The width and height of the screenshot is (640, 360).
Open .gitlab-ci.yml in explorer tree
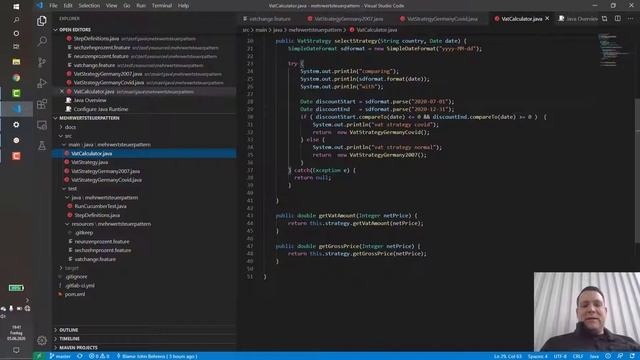click(80, 285)
